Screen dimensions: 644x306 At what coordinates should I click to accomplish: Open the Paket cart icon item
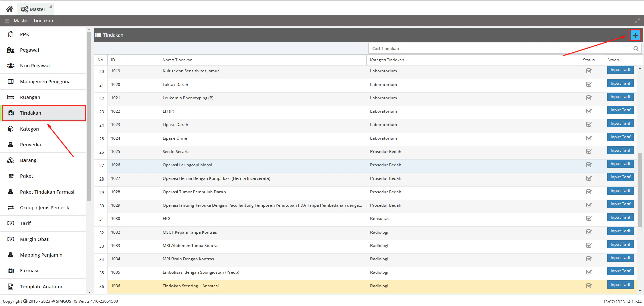coord(11,176)
